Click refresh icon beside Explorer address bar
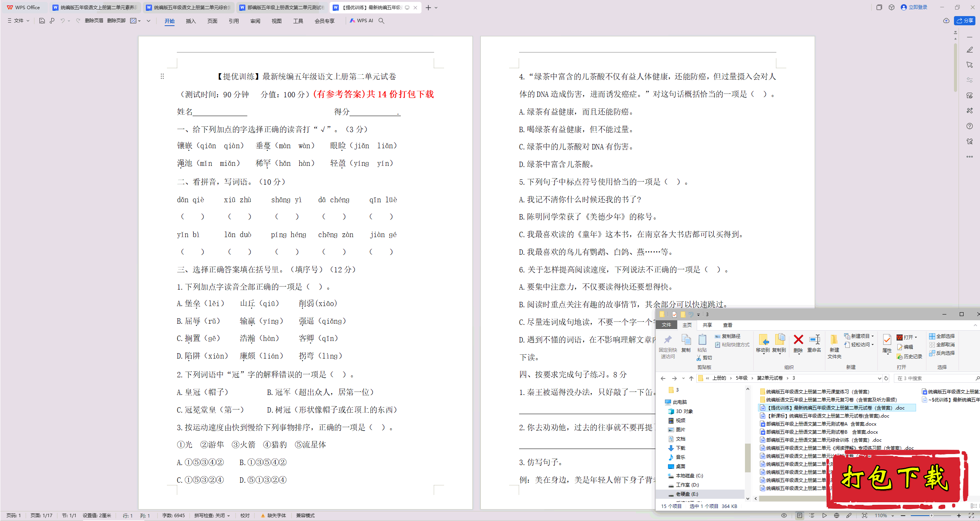Screen dimensions: 980x521 click(886, 378)
